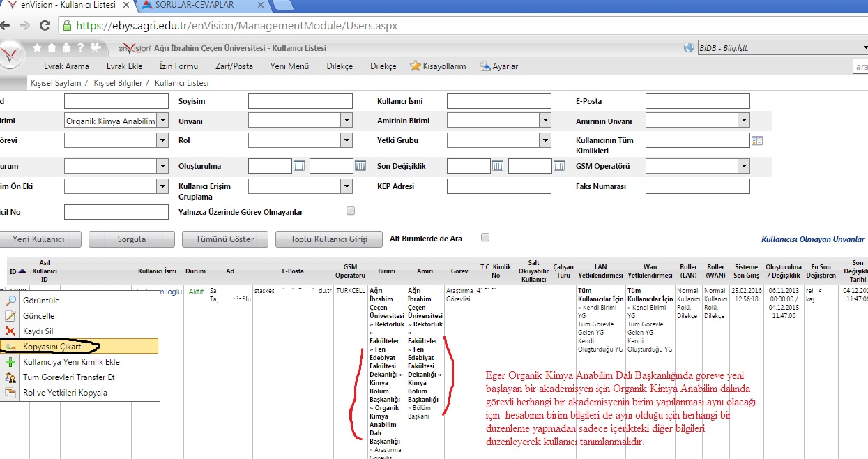Open the GSM Operatörü dropdown
The width and height of the screenshot is (868, 459).
(744, 166)
